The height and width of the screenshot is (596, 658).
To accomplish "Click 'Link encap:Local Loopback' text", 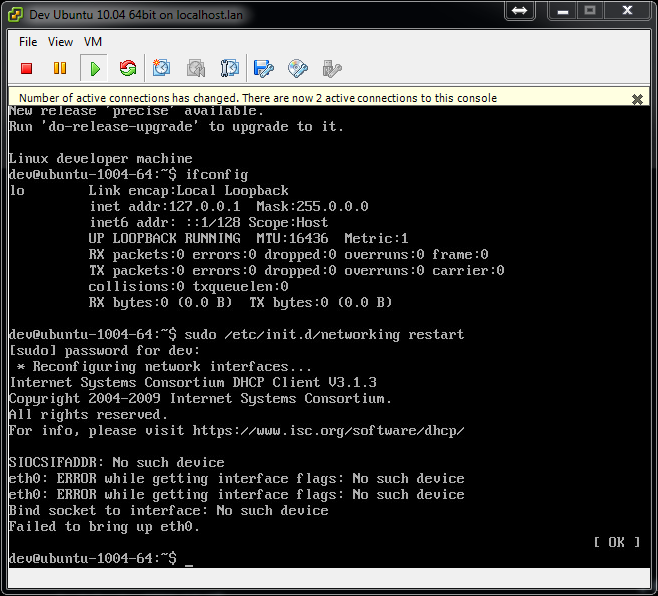I will click(188, 191).
